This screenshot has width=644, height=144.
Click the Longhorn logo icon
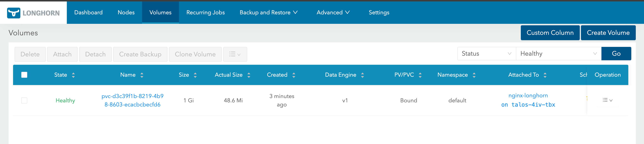(x=13, y=13)
